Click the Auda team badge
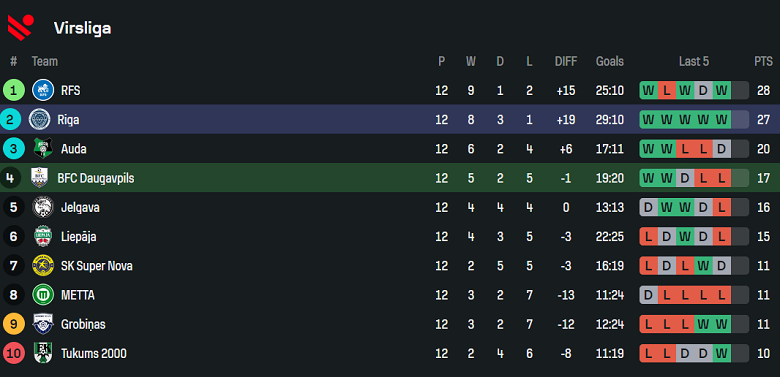The width and height of the screenshot is (780, 377). pyautogui.click(x=43, y=149)
